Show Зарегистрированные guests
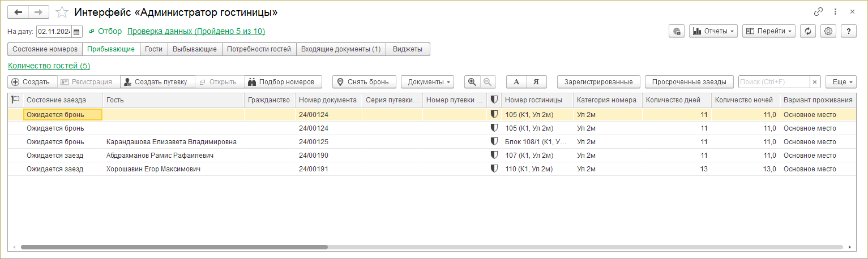This screenshot has height=259, width=868. 598,82
